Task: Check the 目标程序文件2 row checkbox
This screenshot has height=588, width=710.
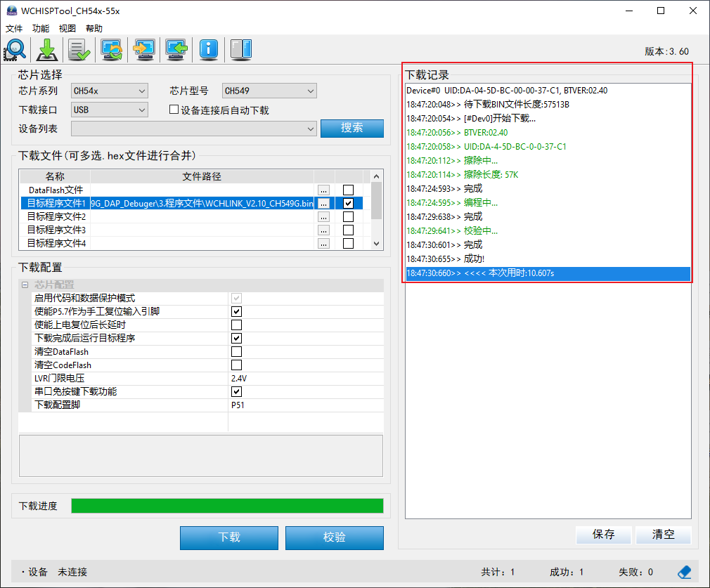Action: (348, 217)
